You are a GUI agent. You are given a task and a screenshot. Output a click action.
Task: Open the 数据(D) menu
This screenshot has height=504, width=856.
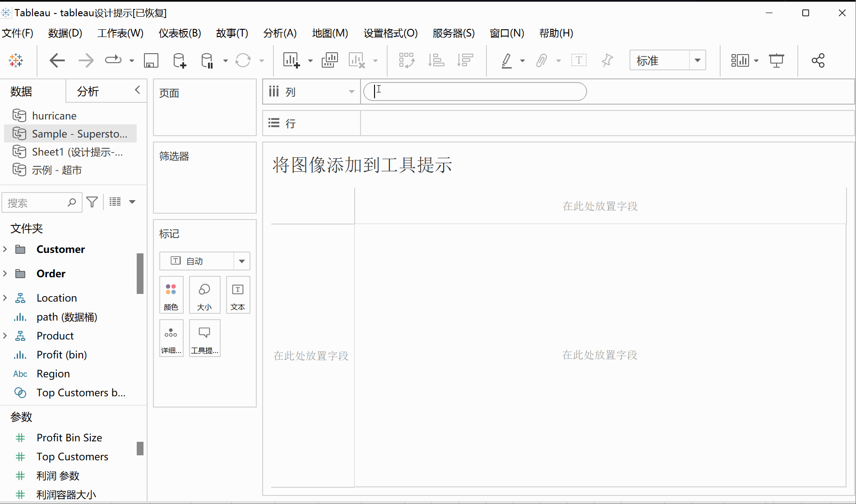click(65, 33)
